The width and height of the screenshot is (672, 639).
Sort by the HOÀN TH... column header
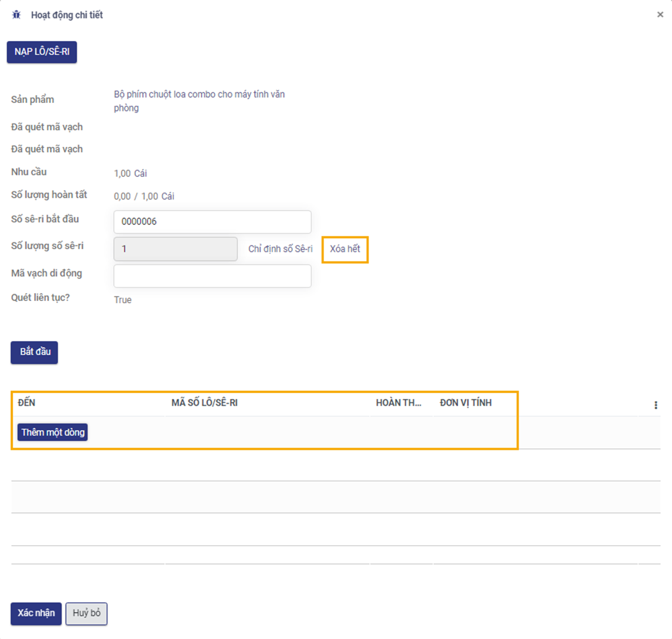pos(398,403)
